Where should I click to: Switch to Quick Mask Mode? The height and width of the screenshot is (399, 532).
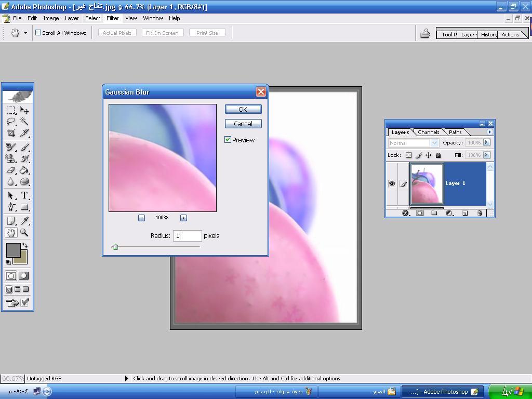pyautogui.click(x=24, y=276)
